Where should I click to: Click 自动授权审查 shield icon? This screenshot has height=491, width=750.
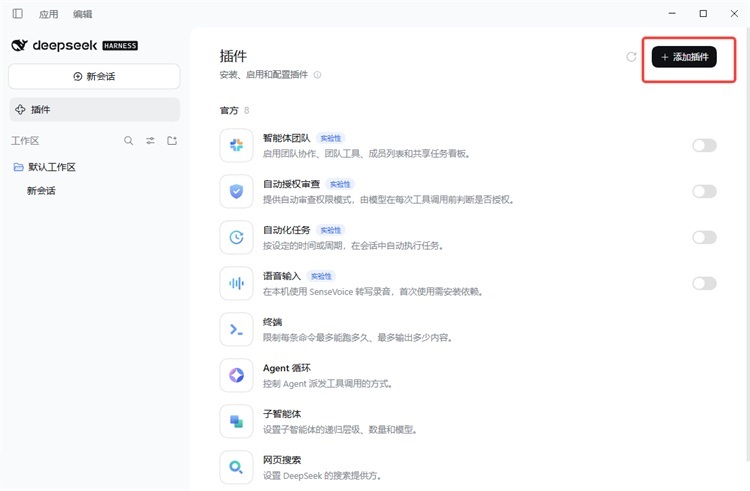pos(236,191)
